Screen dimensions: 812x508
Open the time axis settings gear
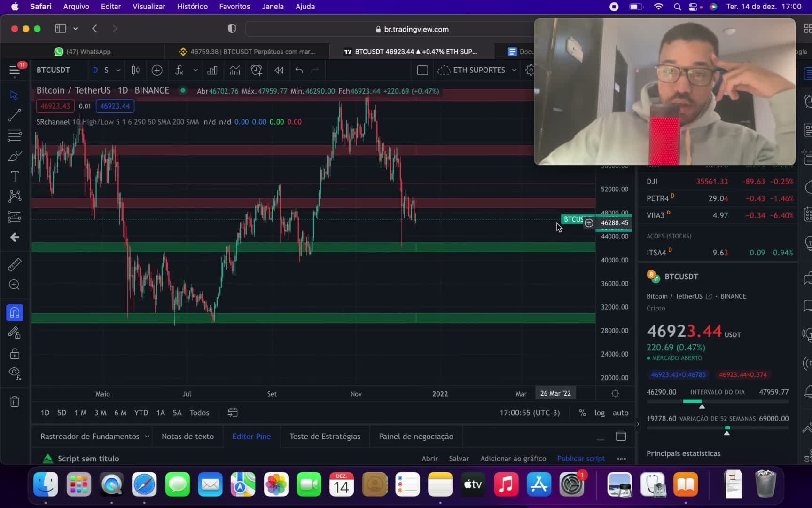615,393
